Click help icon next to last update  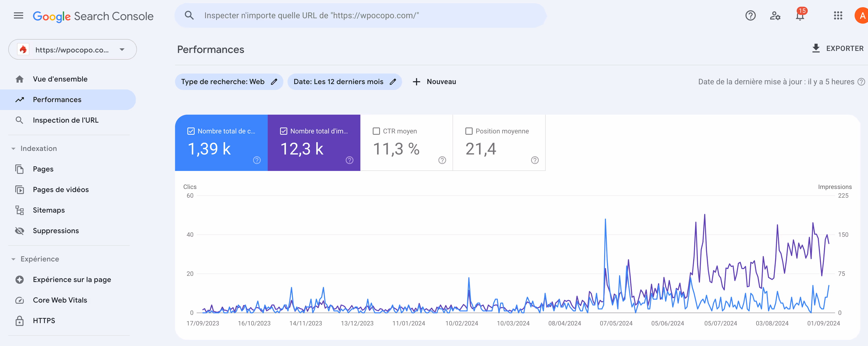pos(861,82)
